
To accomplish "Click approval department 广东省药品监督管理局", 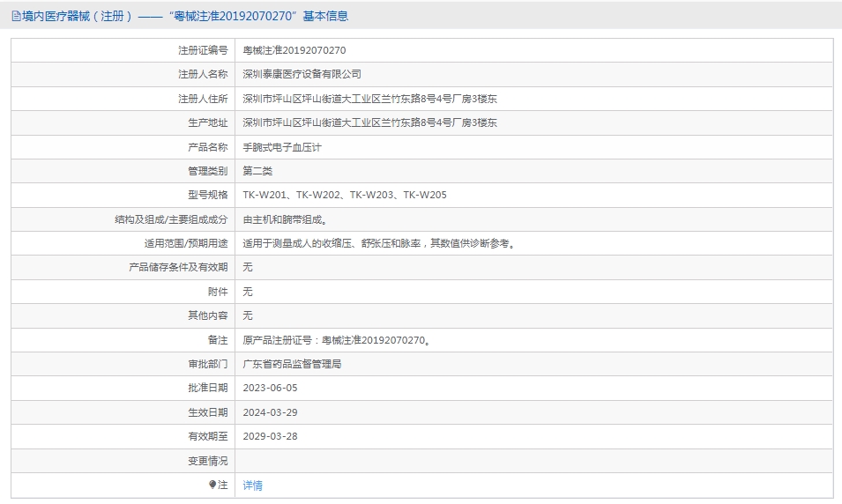I will 292,364.
